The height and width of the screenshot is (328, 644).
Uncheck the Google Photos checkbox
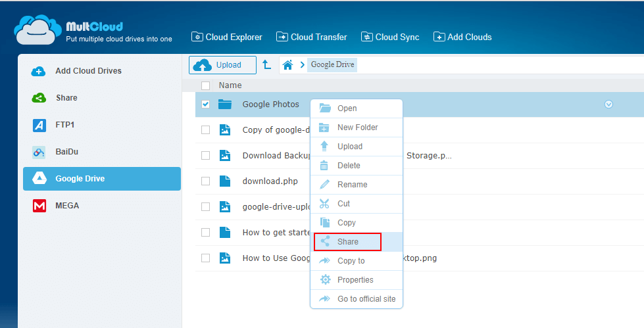pos(206,105)
